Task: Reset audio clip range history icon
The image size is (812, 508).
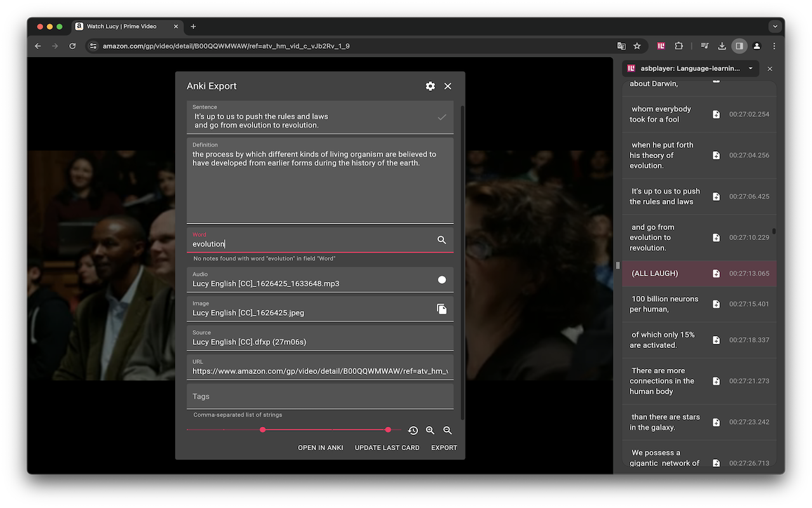Action: (413, 430)
